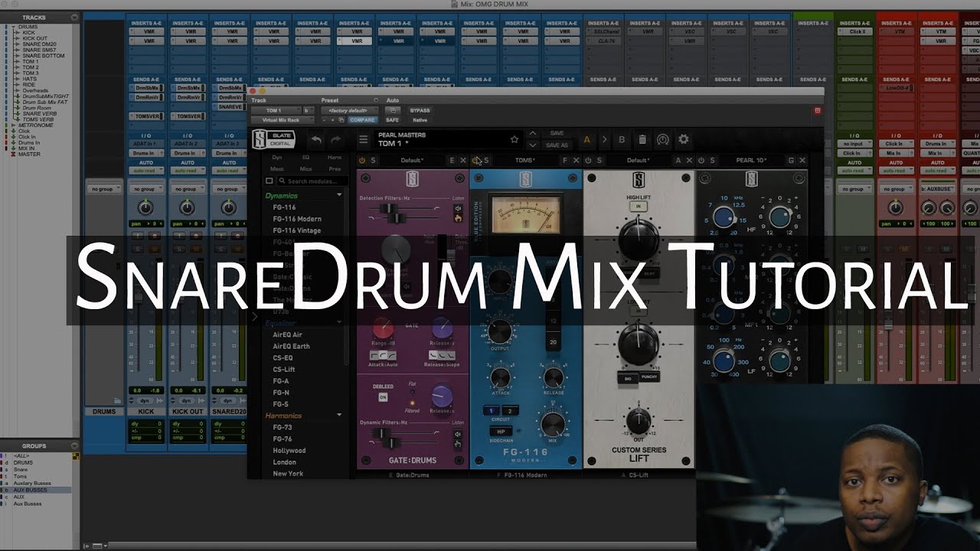Click SAVE in the preset header
The image size is (980, 551).
pos(557,133)
